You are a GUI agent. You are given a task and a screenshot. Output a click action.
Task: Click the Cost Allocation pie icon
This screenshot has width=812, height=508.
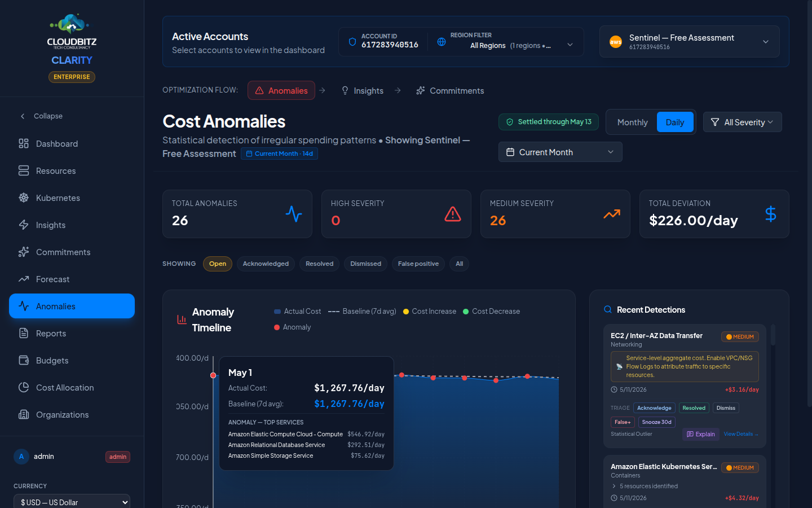pyautogui.click(x=24, y=388)
